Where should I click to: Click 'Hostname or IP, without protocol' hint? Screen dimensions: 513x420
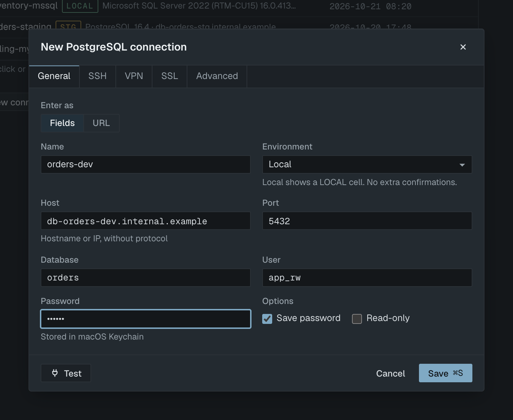coord(104,238)
